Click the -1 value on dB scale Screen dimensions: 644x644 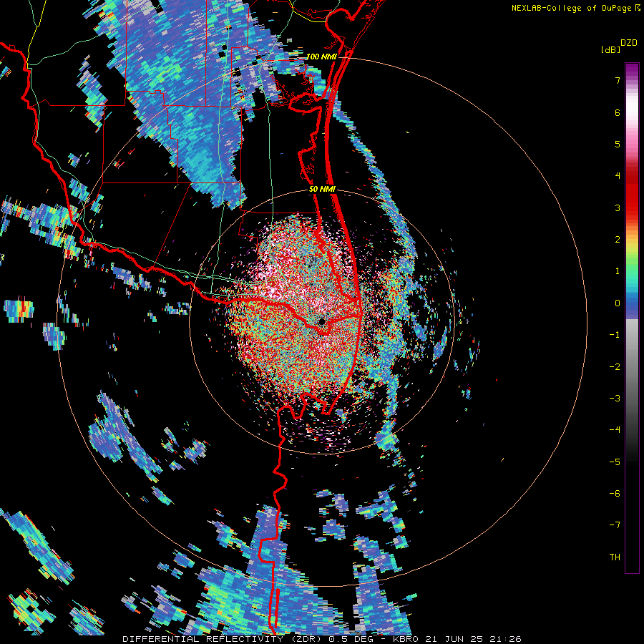(615, 335)
